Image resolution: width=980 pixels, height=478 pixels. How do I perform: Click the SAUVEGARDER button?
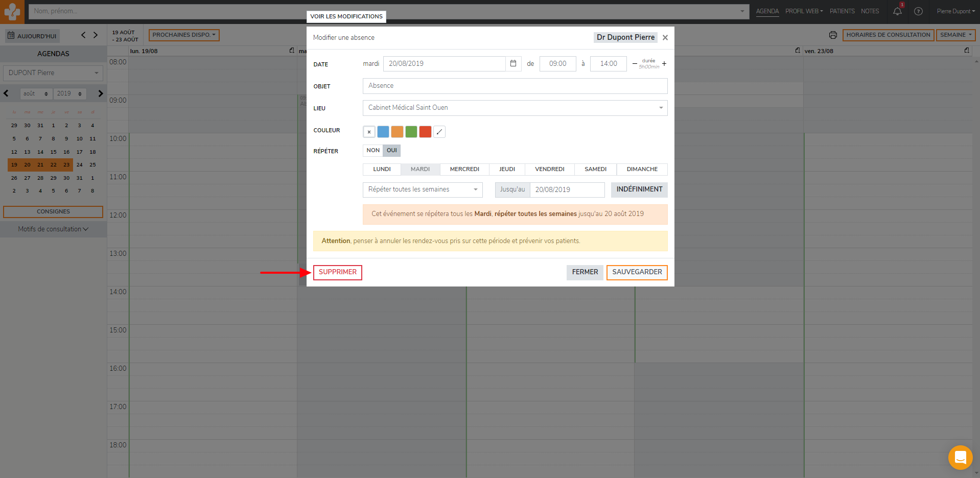637,272
